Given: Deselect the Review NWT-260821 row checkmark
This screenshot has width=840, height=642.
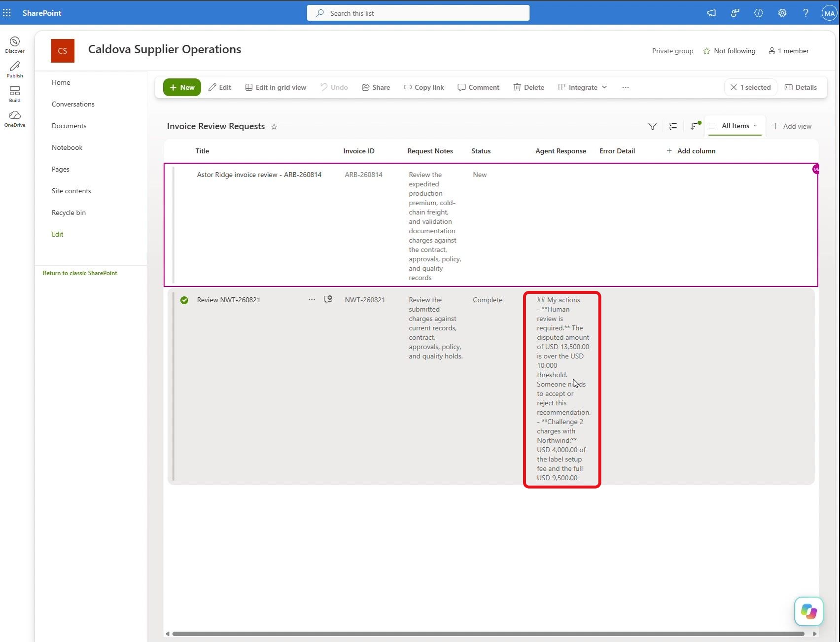Looking at the screenshot, I should click(x=184, y=300).
